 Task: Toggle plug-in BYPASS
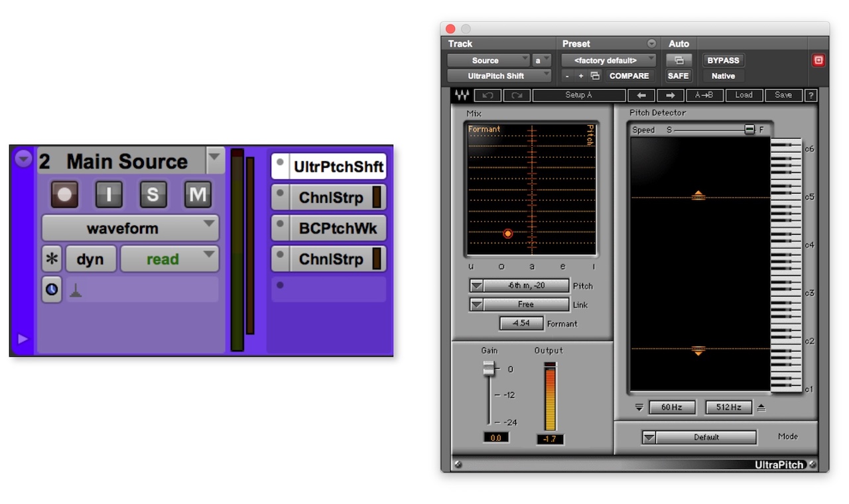(723, 60)
